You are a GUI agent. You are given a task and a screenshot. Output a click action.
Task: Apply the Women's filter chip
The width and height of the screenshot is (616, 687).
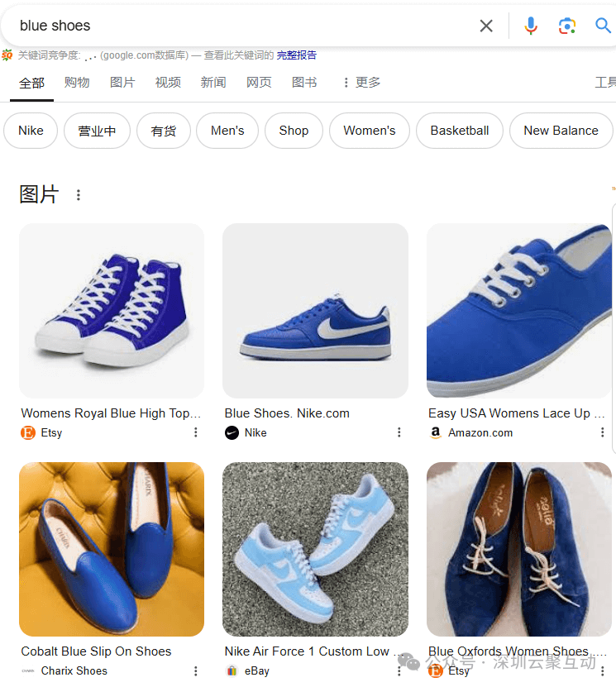click(x=370, y=131)
